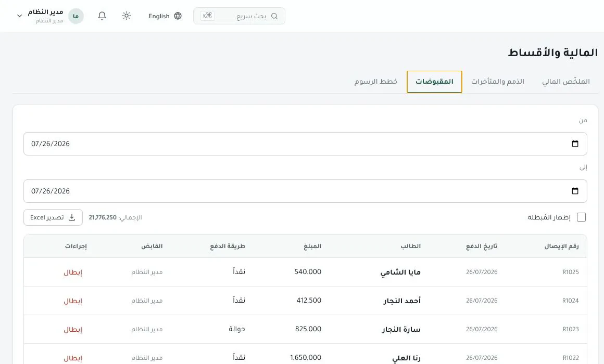Screen dimensions: 604x364
Task: Switch to the الملخّص المالي tab
Action: coord(566,82)
